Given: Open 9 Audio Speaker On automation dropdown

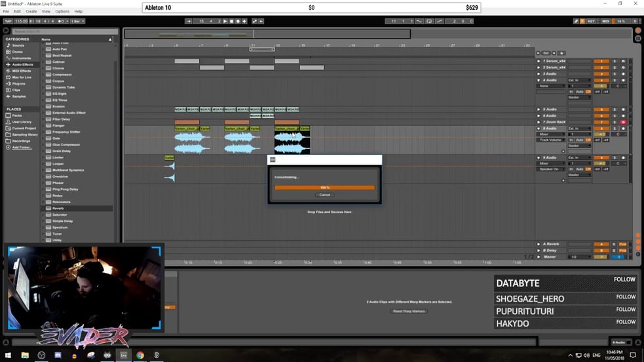Looking at the screenshot, I should point(551,169).
